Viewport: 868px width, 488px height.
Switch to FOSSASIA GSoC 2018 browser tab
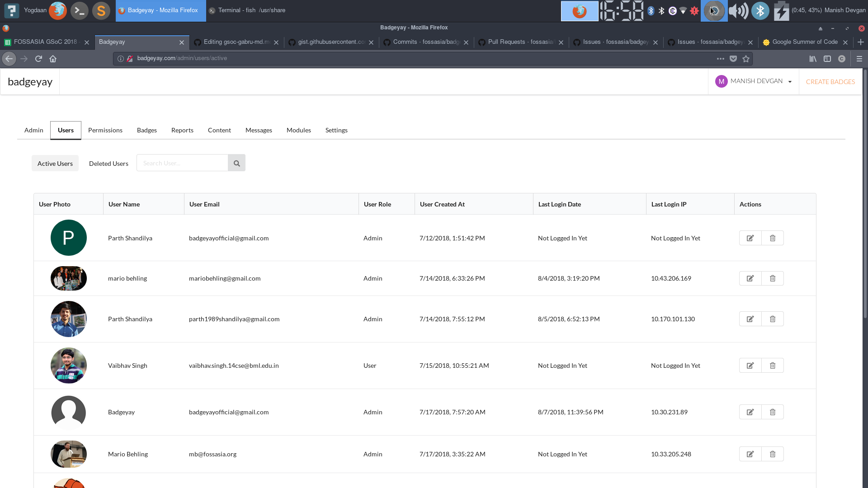coord(47,42)
